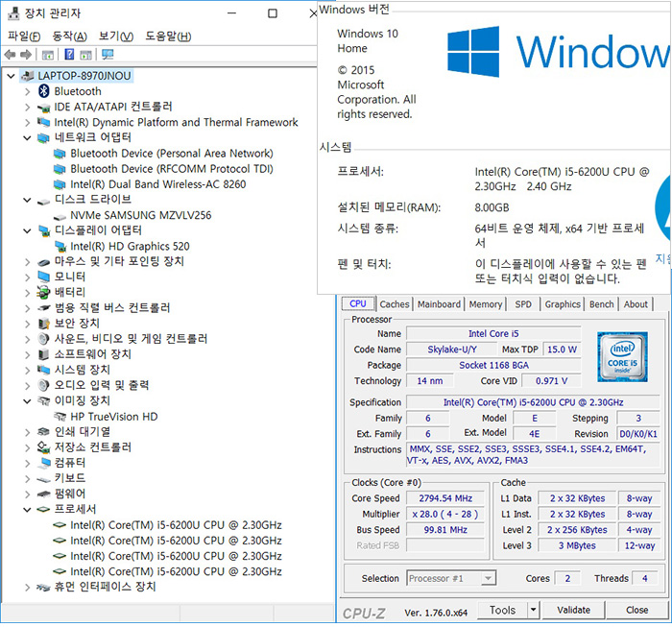
Task: Click the Specification field in CPU-Z
Action: [533, 402]
